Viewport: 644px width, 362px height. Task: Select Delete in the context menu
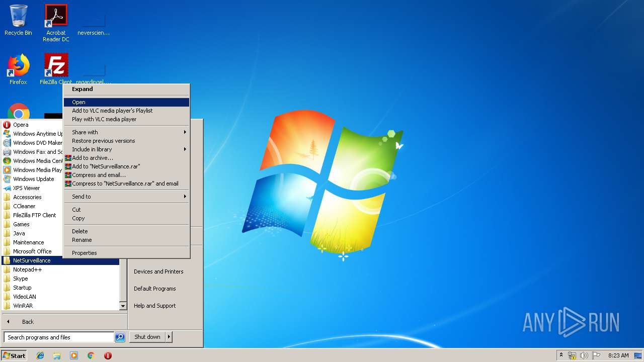(x=126, y=231)
